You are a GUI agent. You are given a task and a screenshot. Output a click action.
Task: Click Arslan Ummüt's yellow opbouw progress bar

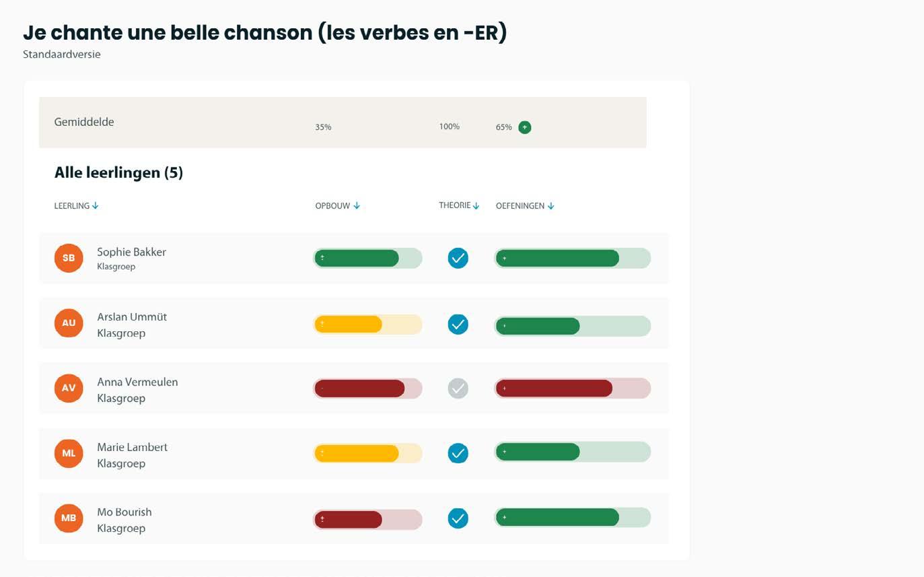click(x=367, y=325)
